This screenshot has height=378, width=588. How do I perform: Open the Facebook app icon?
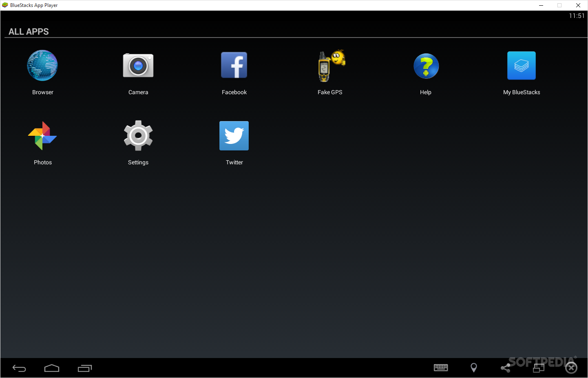tap(234, 65)
